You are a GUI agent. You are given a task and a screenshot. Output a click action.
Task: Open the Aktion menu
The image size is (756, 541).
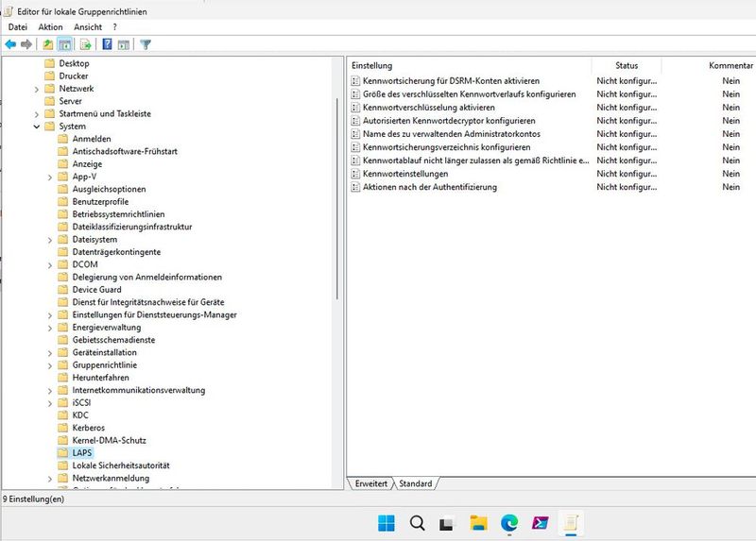[x=51, y=27]
